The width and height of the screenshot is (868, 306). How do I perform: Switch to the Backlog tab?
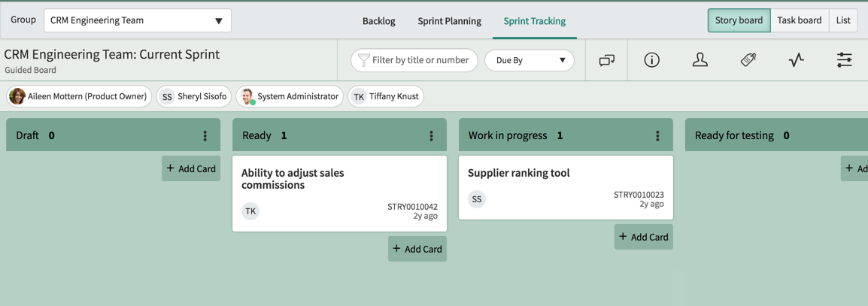[x=378, y=21]
